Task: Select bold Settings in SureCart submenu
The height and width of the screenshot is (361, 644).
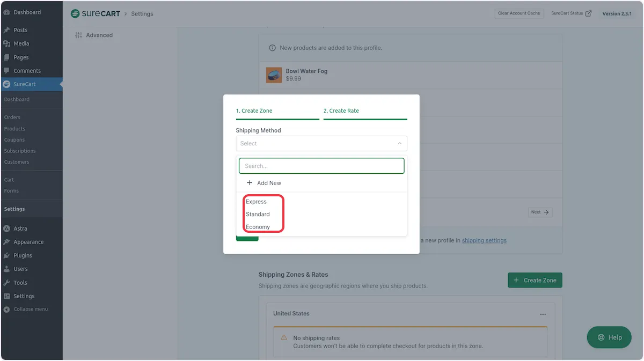Action: coord(14,209)
